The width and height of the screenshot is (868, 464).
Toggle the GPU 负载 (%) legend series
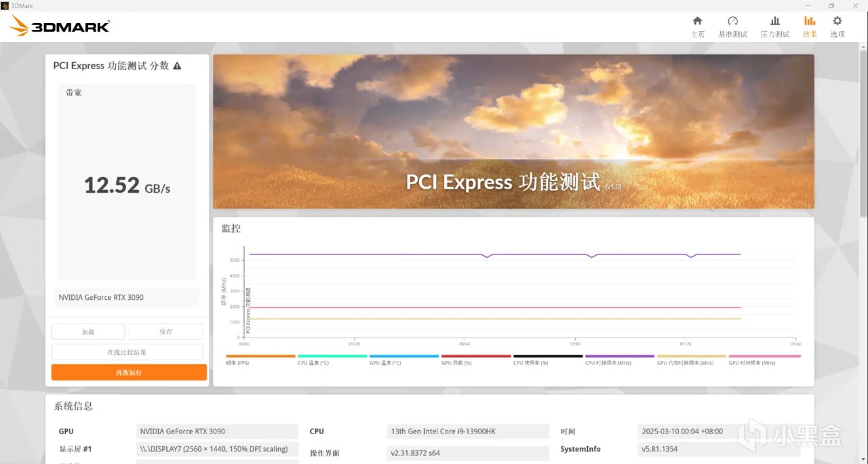click(476, 360)
